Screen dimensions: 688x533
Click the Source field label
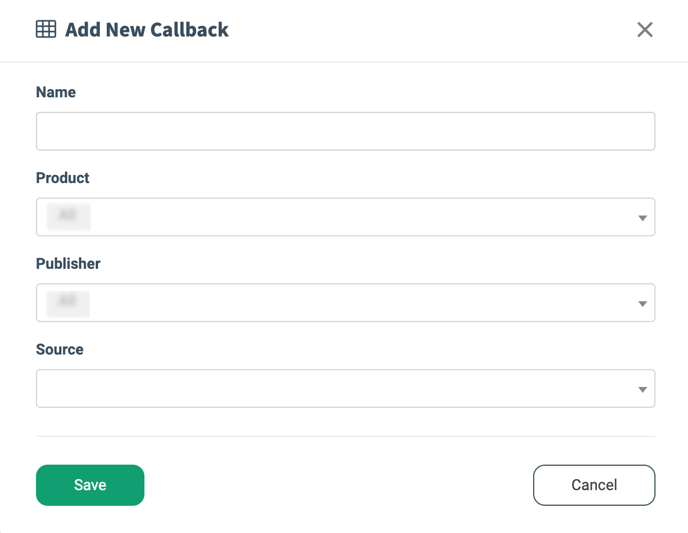(x=60, y=350)
